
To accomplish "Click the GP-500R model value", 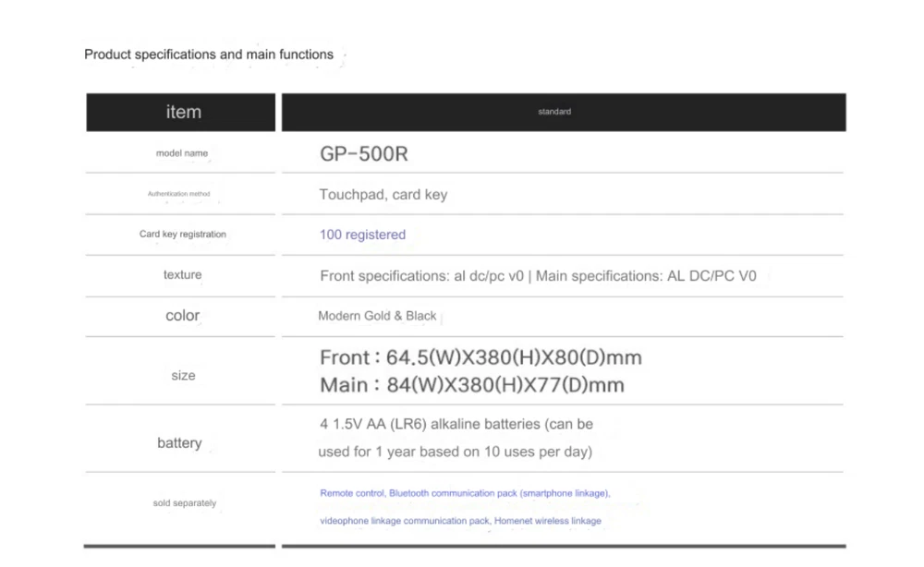I will (x=363, y=154).
